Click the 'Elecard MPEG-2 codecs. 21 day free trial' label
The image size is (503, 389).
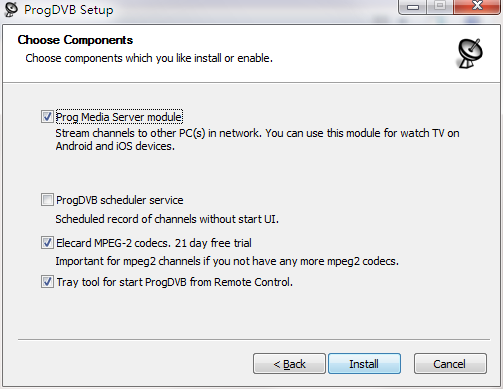click(154, 243)
